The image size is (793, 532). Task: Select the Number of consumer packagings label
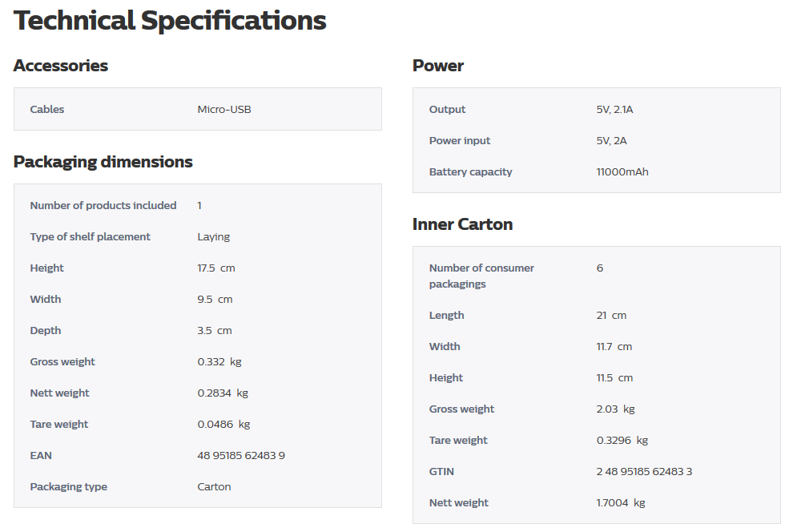coord(481,276)
